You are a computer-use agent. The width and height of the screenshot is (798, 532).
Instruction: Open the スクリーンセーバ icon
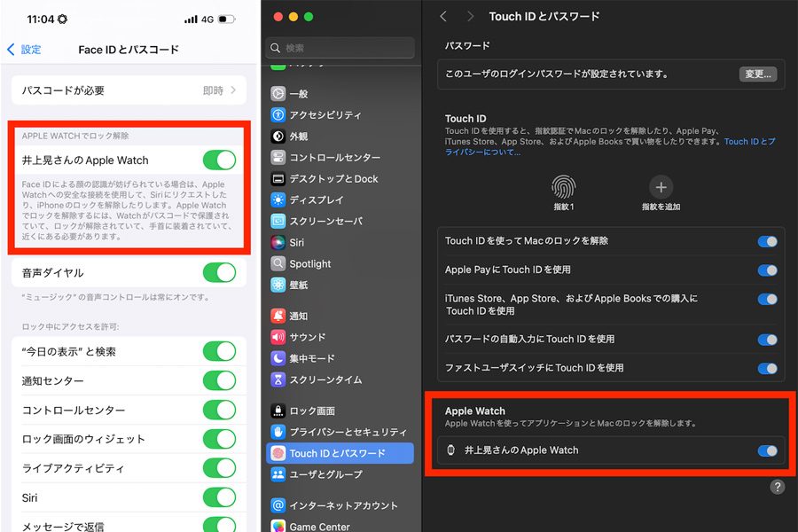coord(278,221)
